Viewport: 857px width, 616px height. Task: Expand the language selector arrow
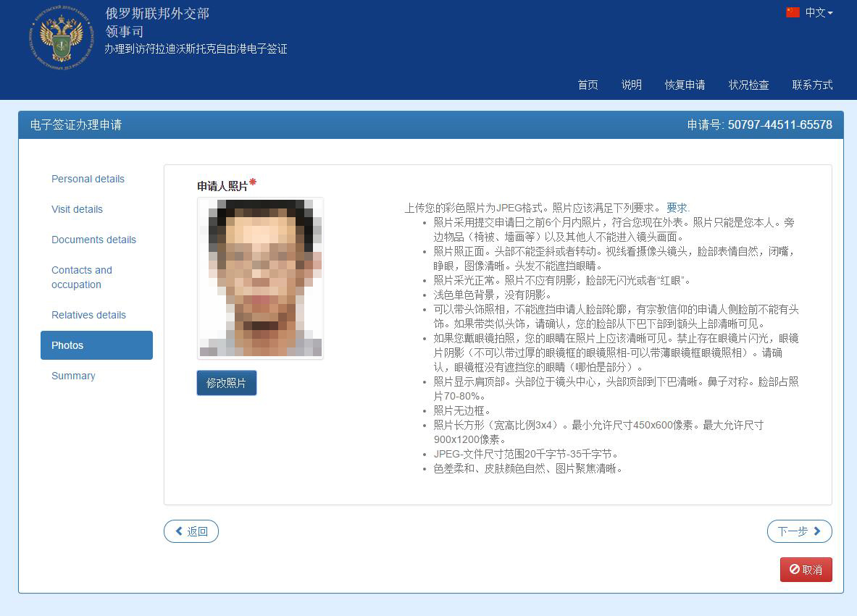(x=832, y=13)
